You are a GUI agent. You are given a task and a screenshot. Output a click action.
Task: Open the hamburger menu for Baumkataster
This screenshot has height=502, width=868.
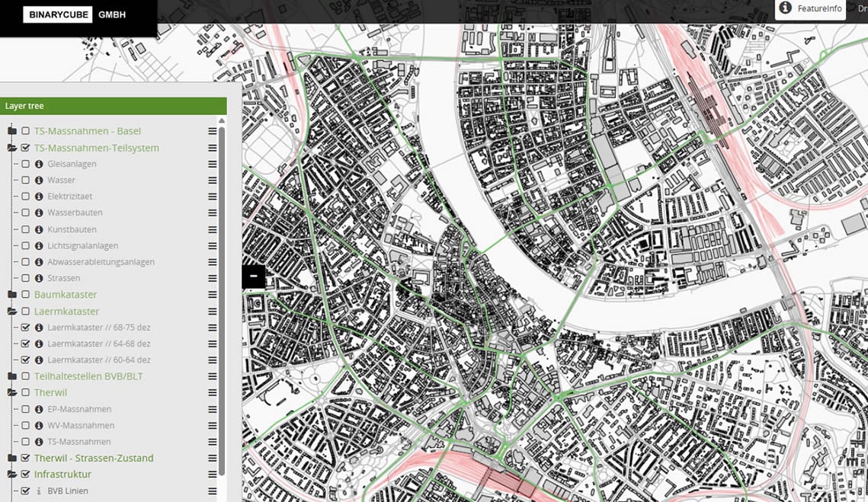pos(213,295)
